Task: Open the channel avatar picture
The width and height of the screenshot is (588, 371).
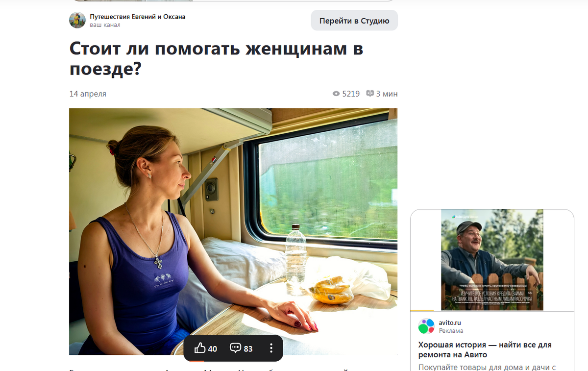Action: (x=77, y=20)
